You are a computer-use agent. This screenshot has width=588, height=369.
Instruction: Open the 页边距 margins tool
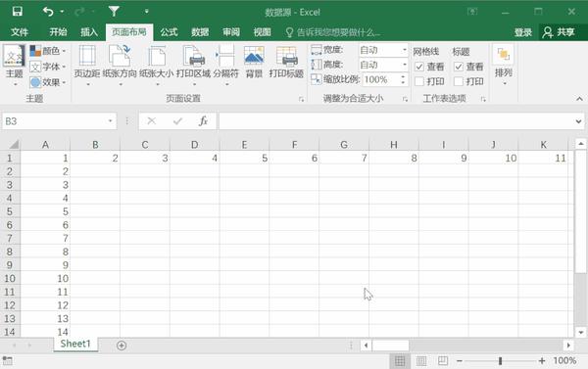[x=86, y=64]
